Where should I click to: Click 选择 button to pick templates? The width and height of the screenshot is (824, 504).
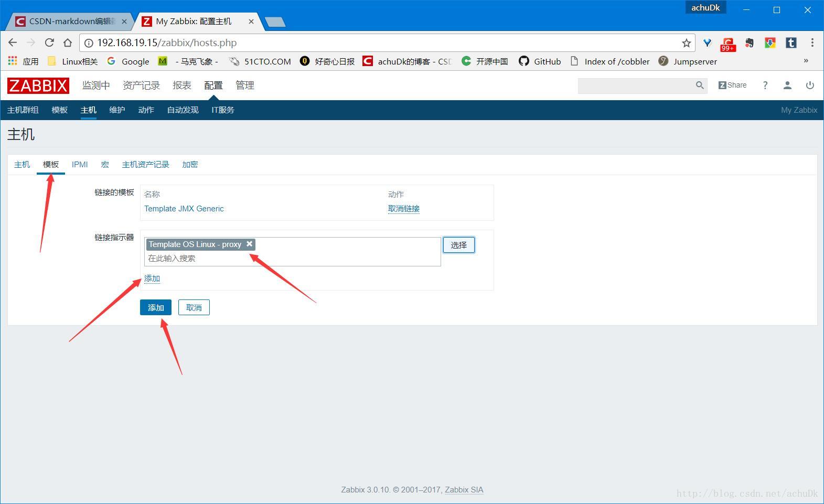(x=459, y=245)
